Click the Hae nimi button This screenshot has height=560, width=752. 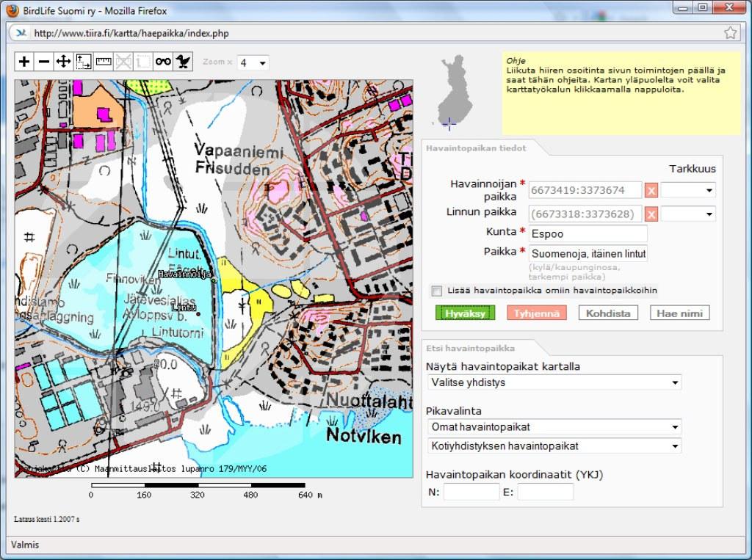coord(679,313)
